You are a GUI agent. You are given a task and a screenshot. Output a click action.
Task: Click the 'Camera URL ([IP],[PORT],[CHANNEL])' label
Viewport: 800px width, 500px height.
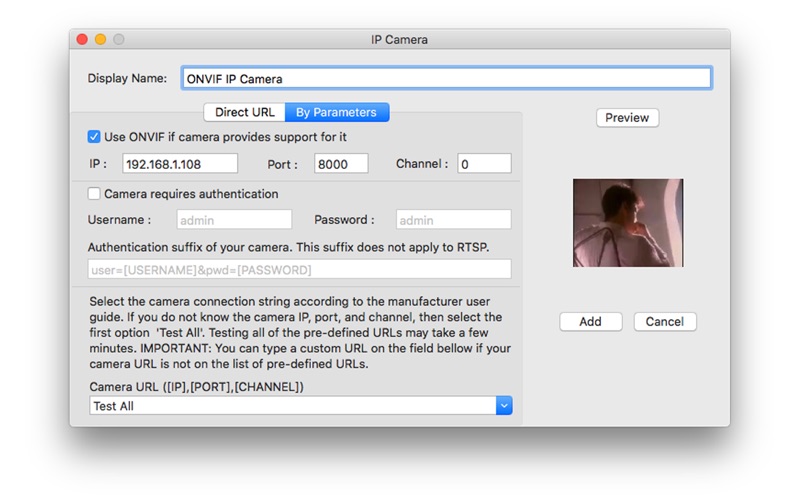196,387
